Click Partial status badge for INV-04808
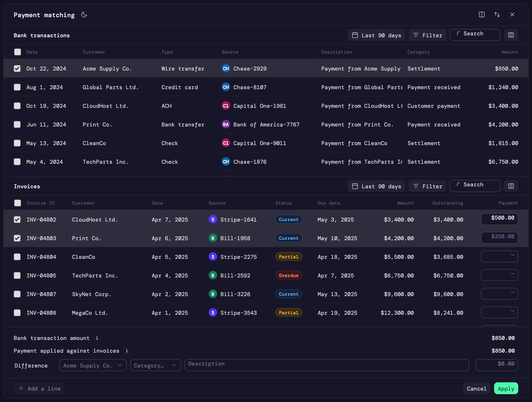This screenshot has height=402, width=532. pos(289,312)
